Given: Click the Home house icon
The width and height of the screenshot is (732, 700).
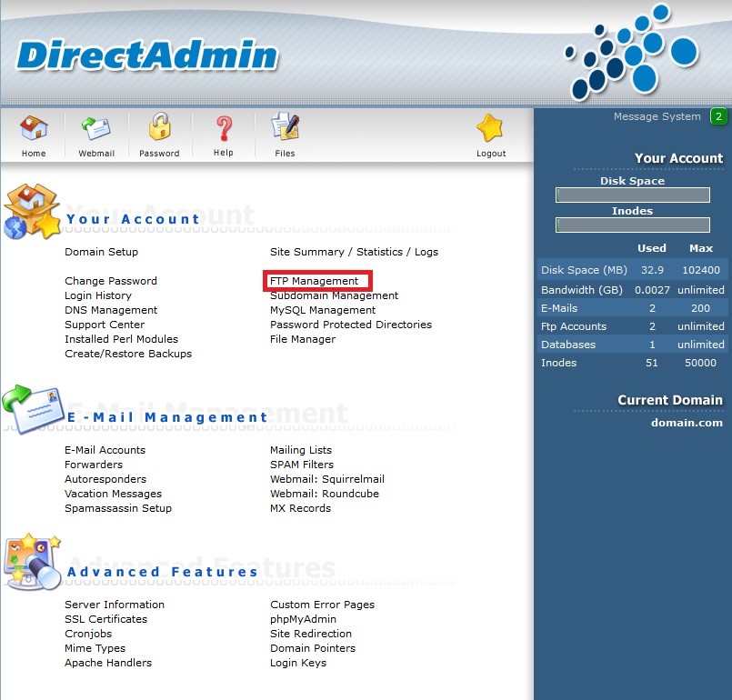Looking at the screenshot, I should point(34,128).
